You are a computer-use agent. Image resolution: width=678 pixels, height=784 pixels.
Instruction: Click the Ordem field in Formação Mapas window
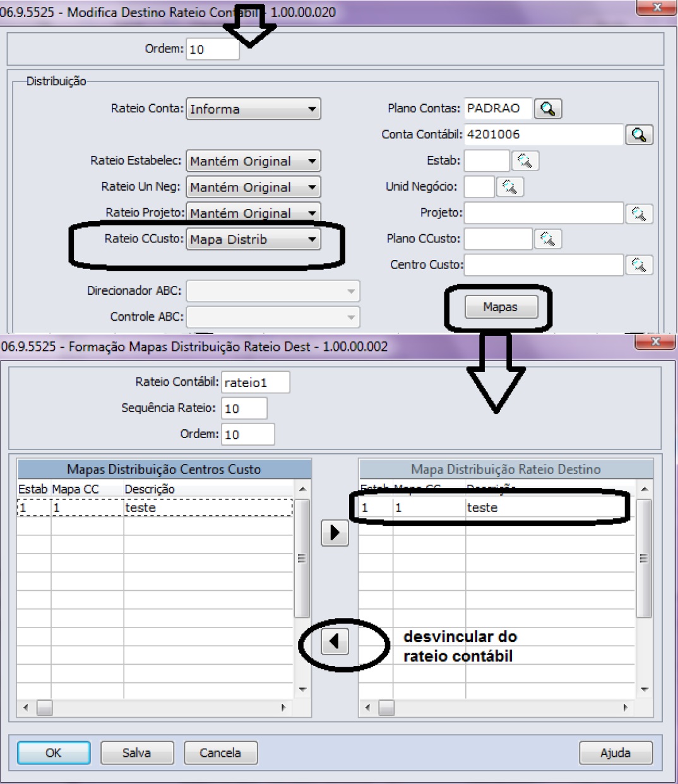(248, 434)
